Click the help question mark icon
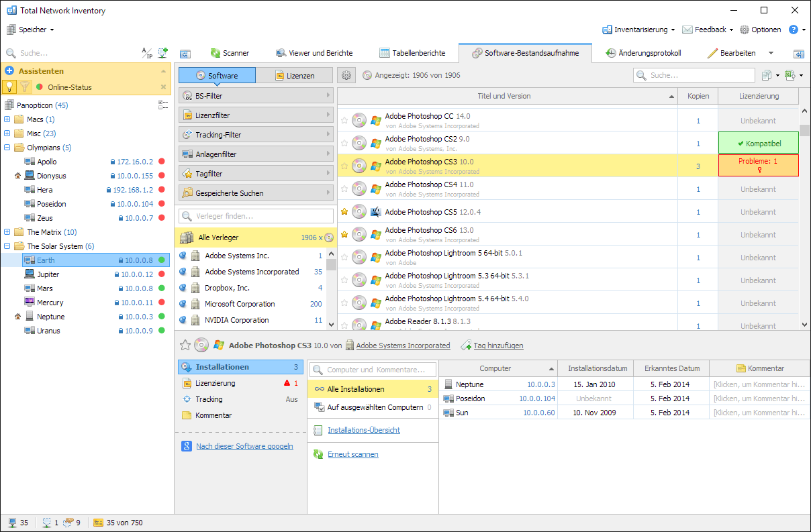Viewport: 811px width, 532px height. coord(793,30)
